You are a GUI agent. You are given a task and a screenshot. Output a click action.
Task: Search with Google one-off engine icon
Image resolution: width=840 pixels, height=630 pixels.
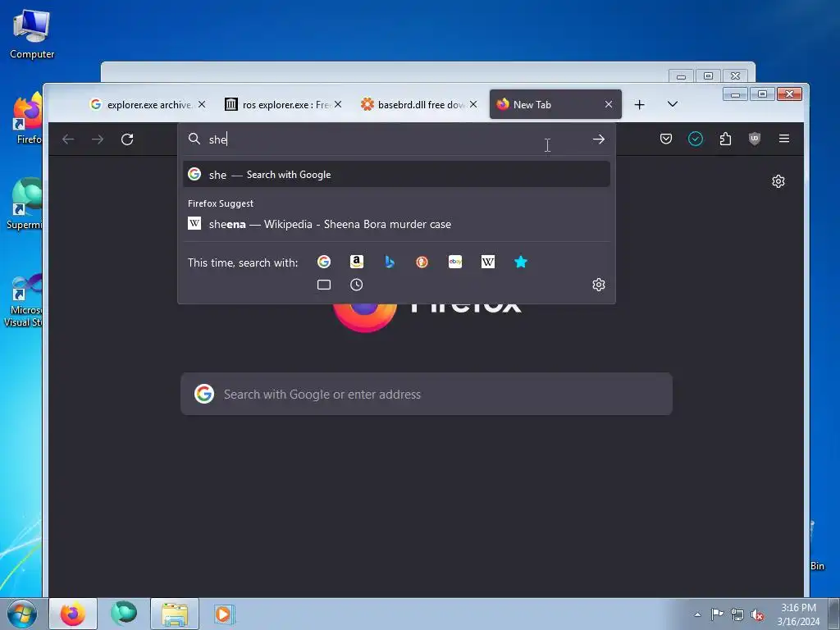coord(323,262)
